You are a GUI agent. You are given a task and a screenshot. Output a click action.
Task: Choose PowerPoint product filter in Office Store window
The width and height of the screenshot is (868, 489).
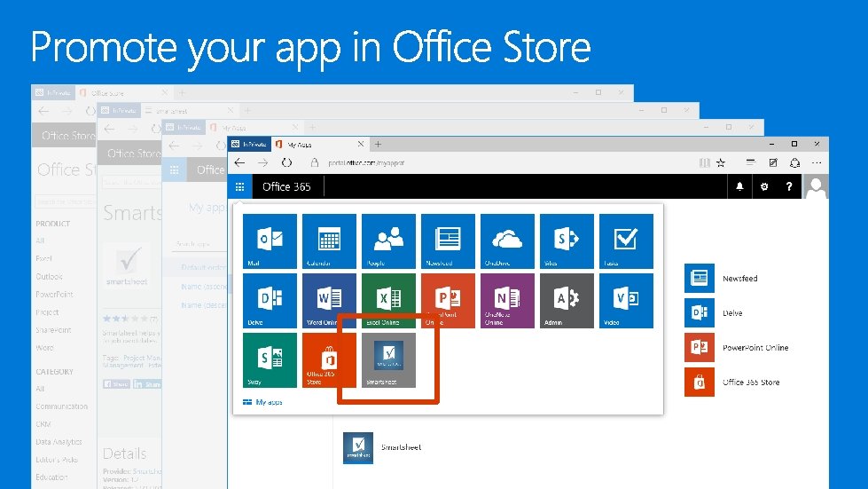54,294
